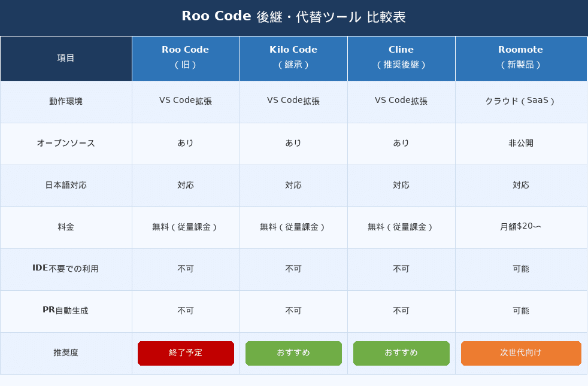Click 対応 in the Roomote column

pos(521,185)
